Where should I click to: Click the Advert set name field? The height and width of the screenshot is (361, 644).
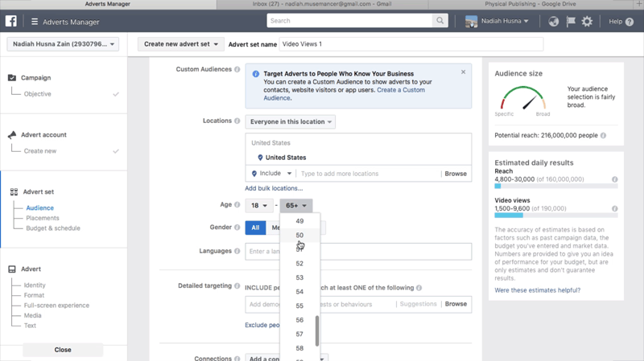378,44
